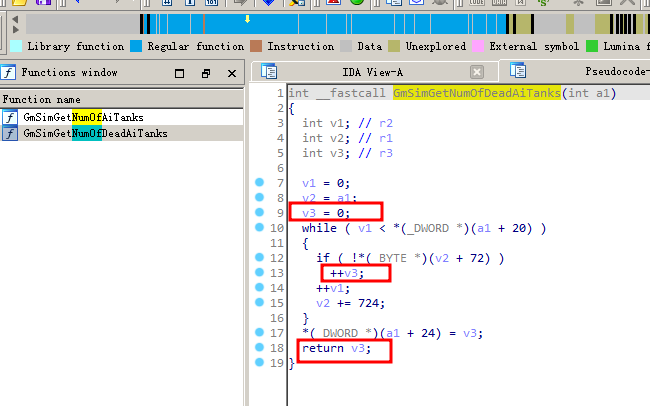
Task: Close the Functions window panel
Action: (x=232, y=73)
